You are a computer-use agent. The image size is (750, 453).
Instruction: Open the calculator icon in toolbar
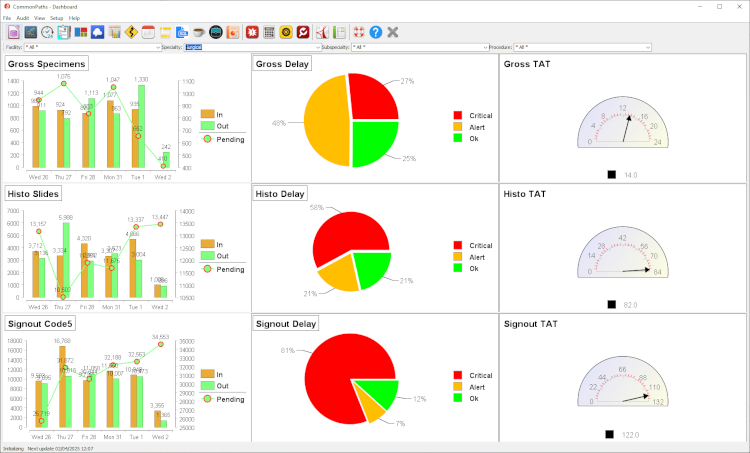click(x=269, y=32)
